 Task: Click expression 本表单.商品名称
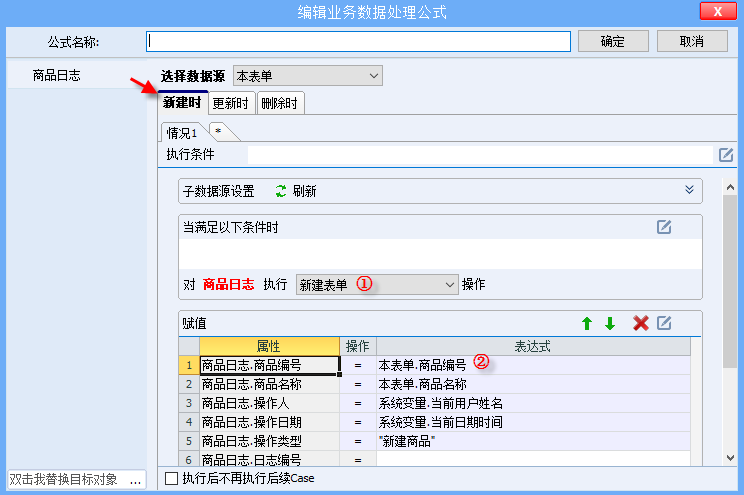tap(533, 384)
